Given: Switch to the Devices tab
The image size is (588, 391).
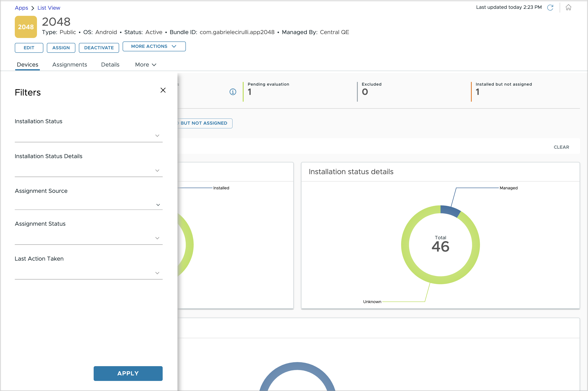Looking at the screenshot, I should click(x=28, y=65).
